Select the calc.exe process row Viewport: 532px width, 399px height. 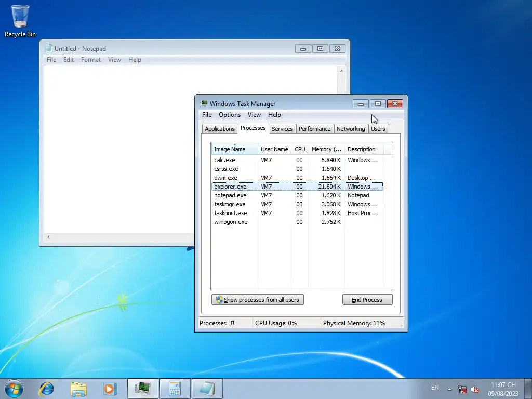pos(297,160)
